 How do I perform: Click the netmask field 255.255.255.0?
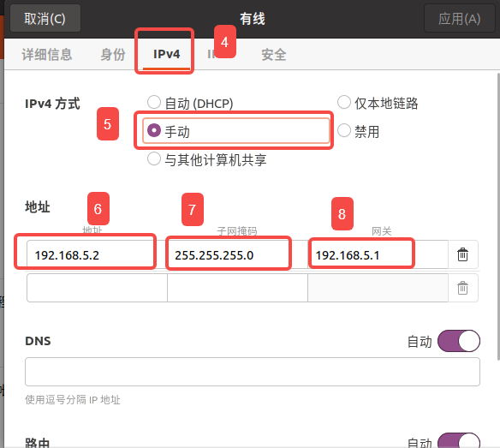coord(237,254)
